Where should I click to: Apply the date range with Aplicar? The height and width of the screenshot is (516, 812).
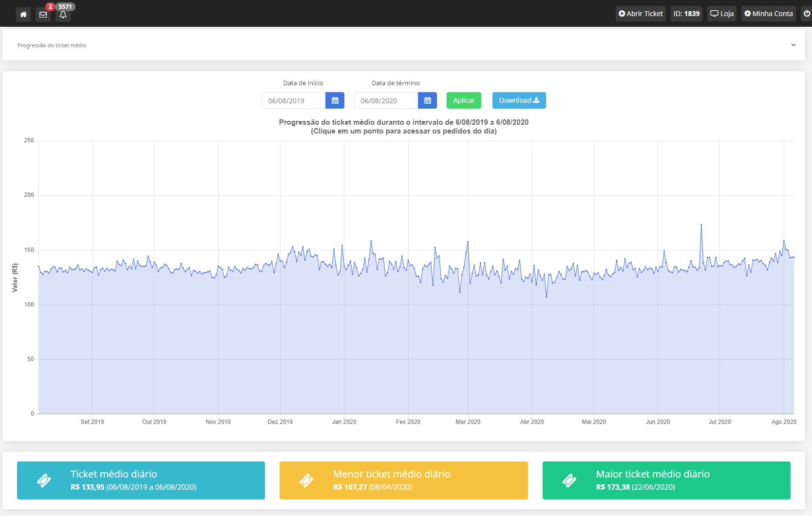point(464,100)
